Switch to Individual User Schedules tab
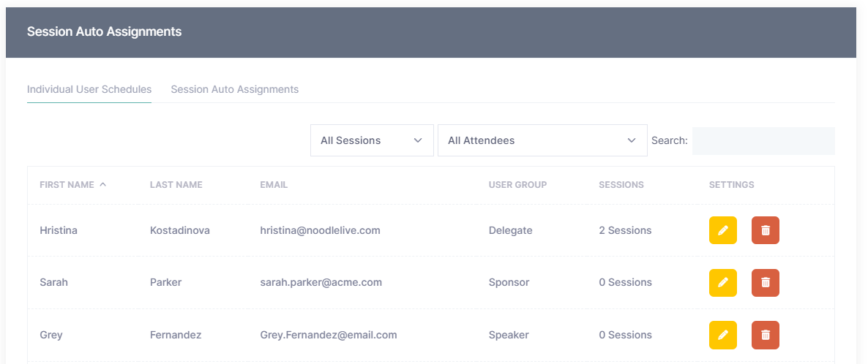The height and width of the screenshot is (364, 868). pyautogui.click(x=89, y=89)
